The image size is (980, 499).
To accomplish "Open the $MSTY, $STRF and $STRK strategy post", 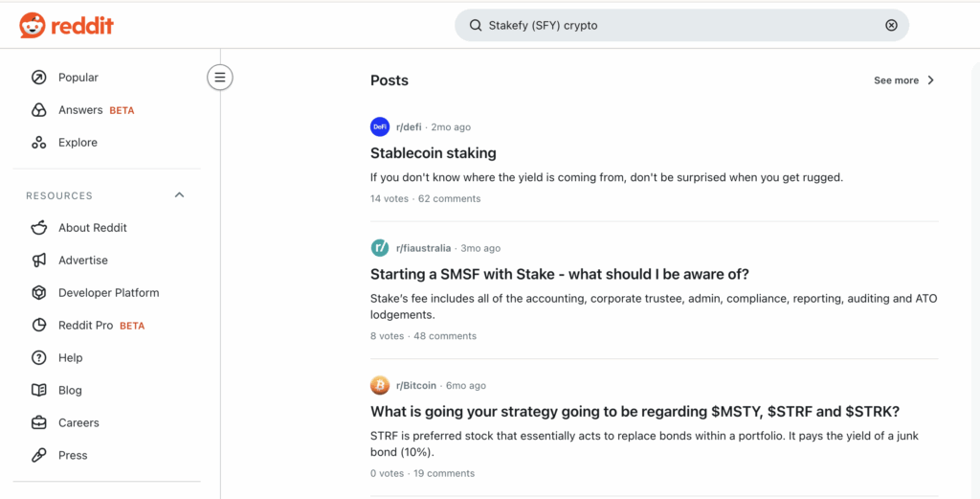I will pos(635,412).
